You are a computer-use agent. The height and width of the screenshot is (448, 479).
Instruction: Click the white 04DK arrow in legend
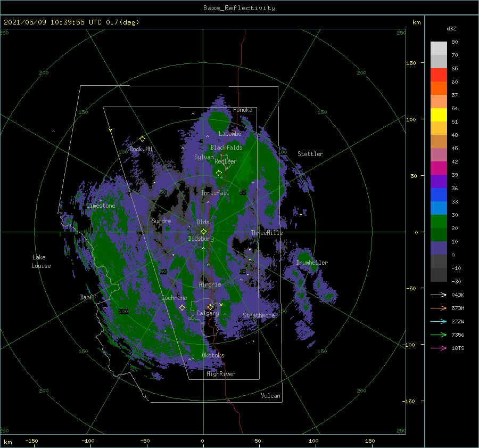pyautogui.click(x=439, y=295)
